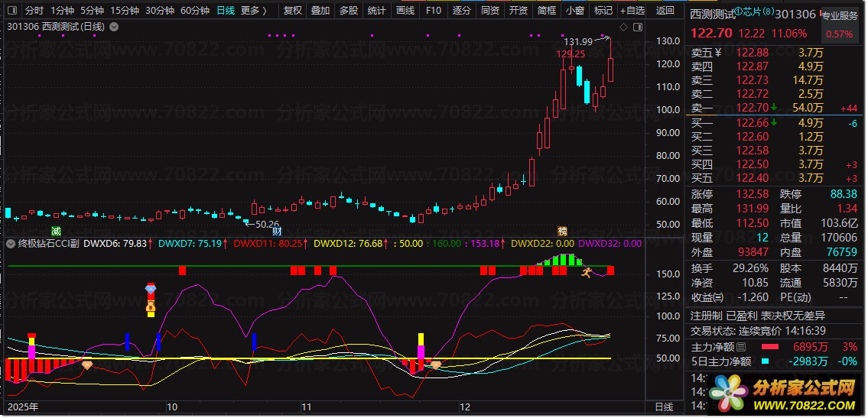Click the 财 finance marker below the candlesticks
Viewport: 868px width, 418px height.
[x=277, y=231]
